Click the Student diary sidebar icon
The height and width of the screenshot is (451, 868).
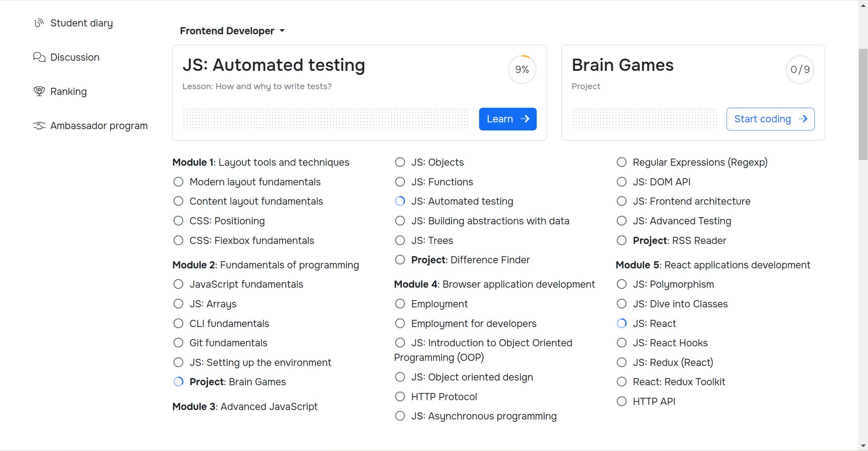pos(39,23)
